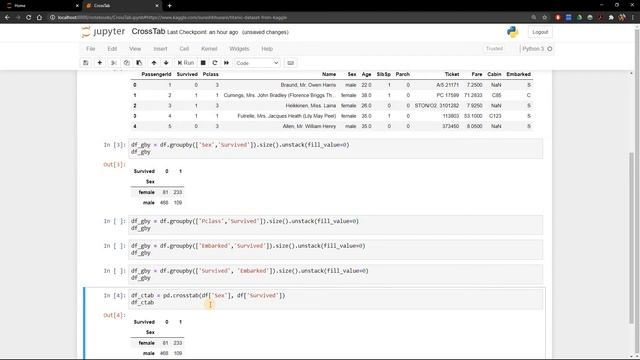The height and width of the screenshot is (360, 640).
Task: Restart the kernel with the circular arrow icon
Action: [x=215, y=63]
